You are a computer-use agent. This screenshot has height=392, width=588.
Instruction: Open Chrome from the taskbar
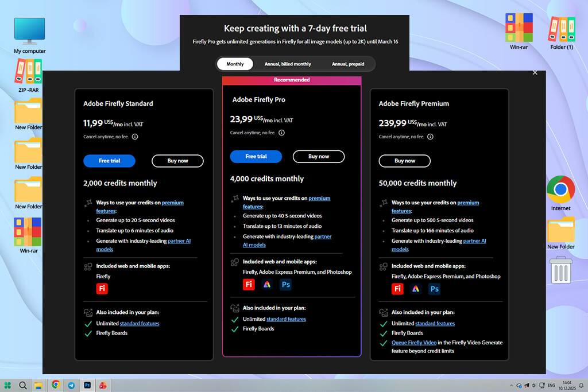point(56,385)
